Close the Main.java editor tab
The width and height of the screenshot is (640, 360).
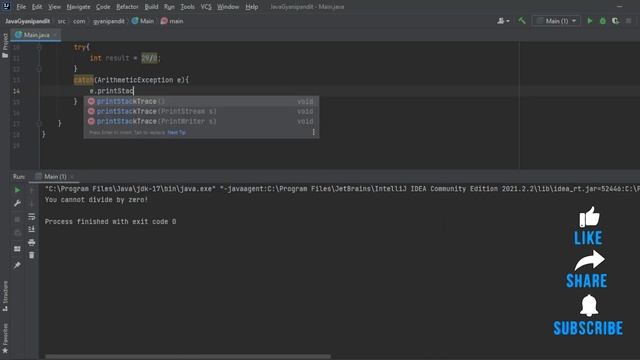[x=55, y=35]
